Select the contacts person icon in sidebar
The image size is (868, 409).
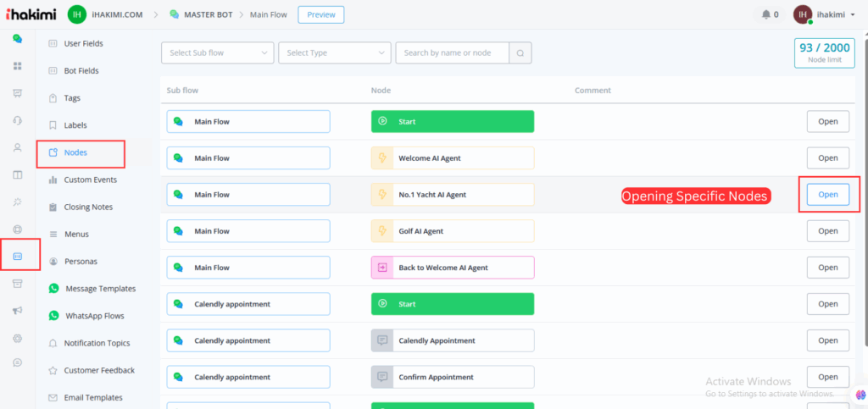(17, 147)
